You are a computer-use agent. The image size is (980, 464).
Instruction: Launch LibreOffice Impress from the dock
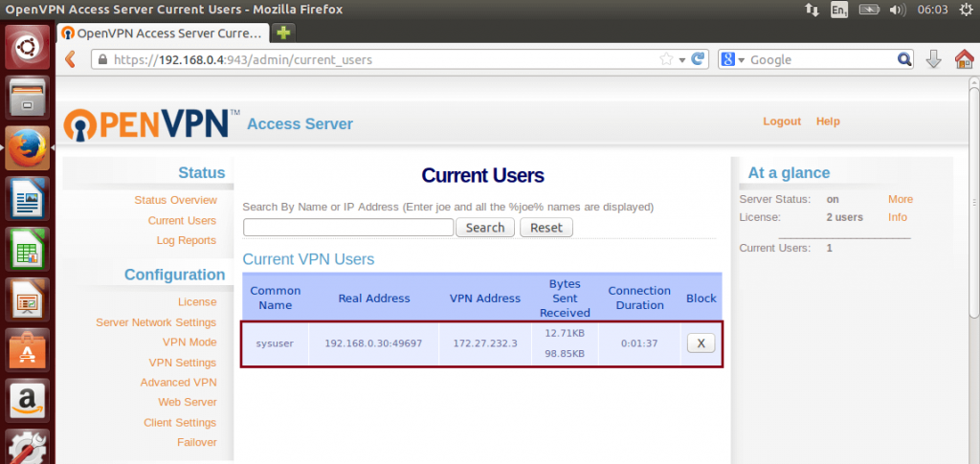(x=28, y=299)
